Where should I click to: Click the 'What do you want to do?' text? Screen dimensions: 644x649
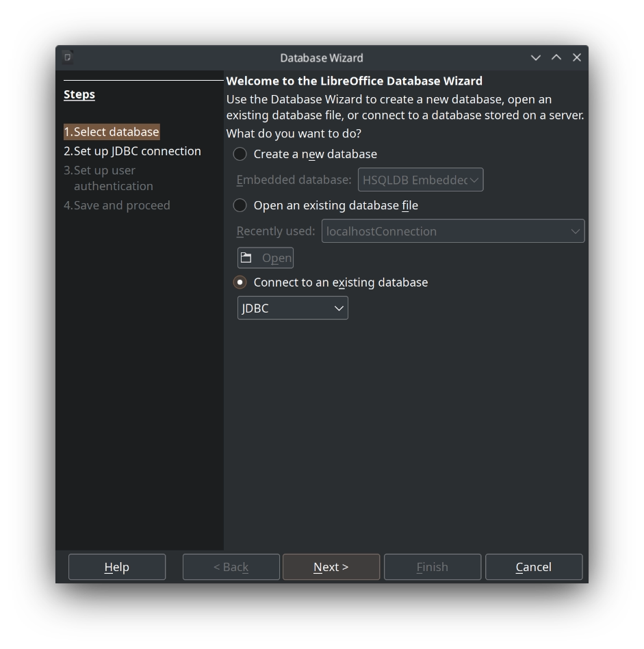tap(294, 133)
